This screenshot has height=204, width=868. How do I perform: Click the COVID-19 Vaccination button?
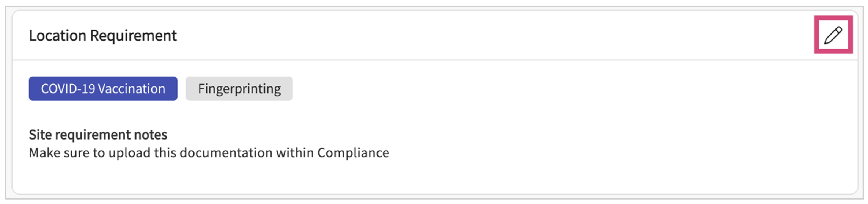103,89
